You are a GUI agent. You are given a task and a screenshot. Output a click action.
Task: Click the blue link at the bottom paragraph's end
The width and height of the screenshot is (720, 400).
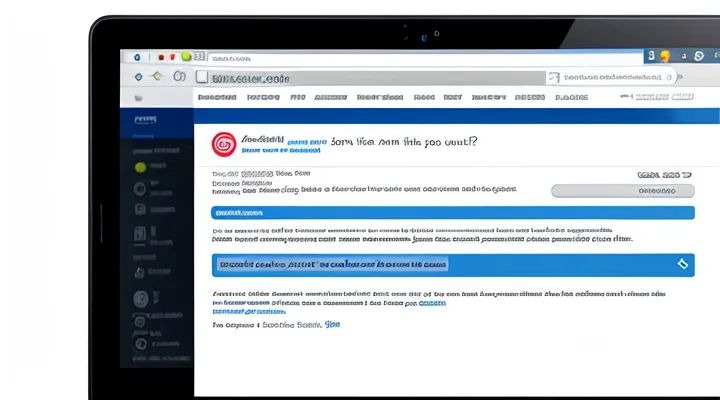(332, 325)
